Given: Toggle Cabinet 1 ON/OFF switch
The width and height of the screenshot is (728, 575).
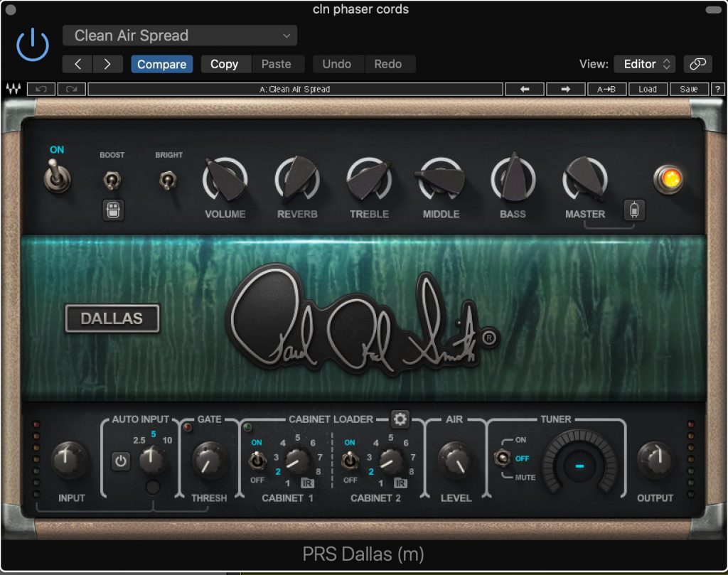Looking at the screenshot, I should tap(257, 461).
